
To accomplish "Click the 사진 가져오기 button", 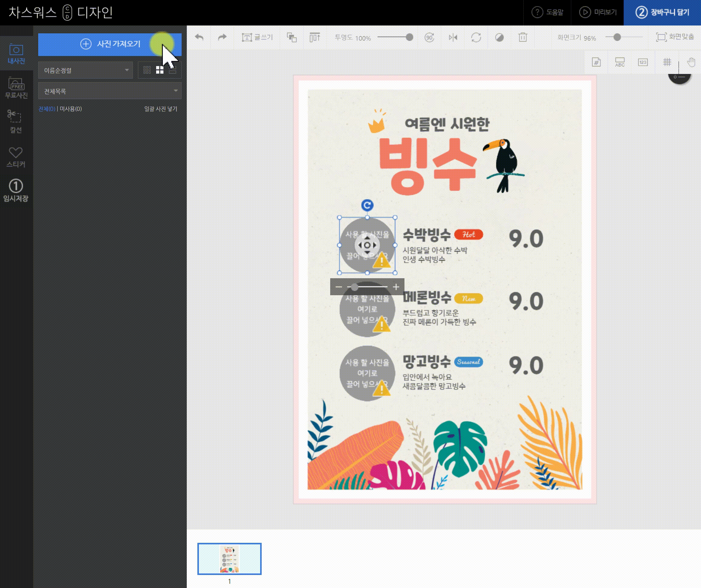I will tap(110, 44).
